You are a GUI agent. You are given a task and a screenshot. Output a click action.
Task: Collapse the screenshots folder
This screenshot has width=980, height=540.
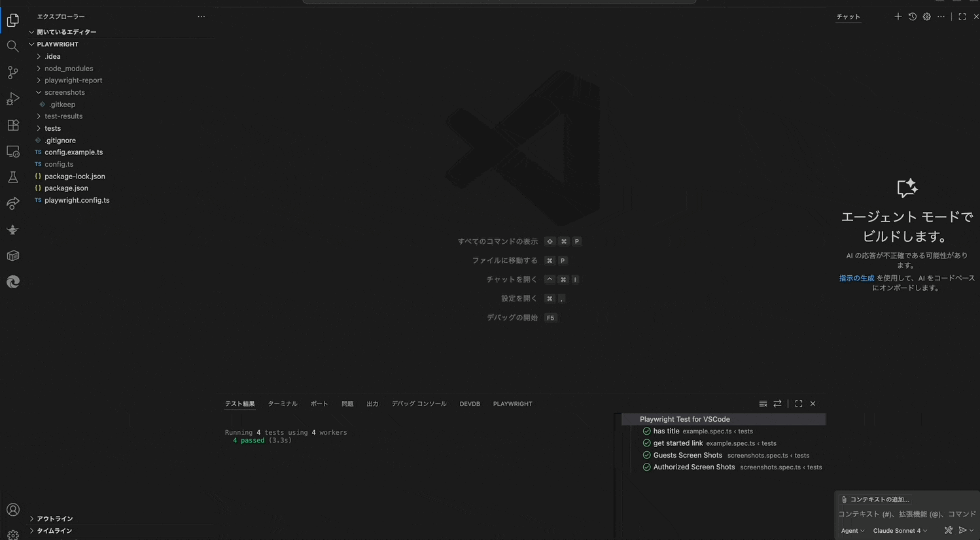point(63,92)
